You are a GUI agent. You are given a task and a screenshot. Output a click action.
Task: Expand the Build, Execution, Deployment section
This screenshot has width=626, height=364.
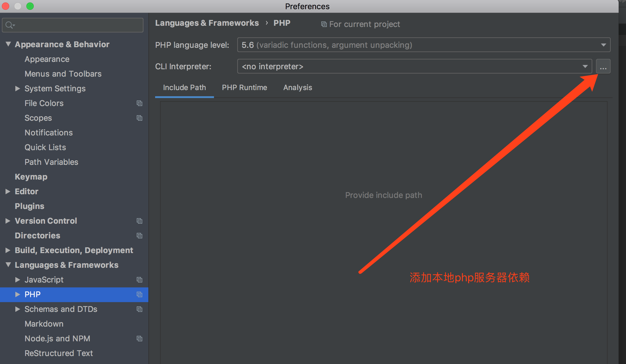pos(8,250)
